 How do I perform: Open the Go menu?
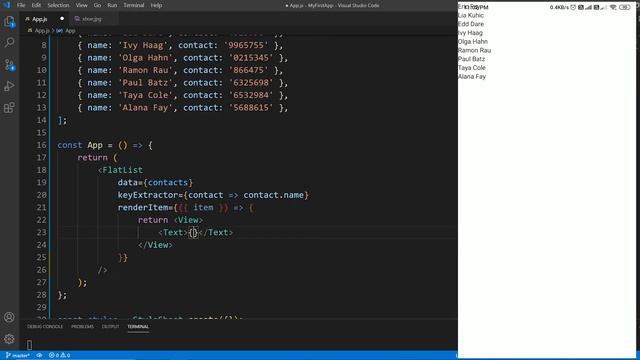click(x=97, y=5)
